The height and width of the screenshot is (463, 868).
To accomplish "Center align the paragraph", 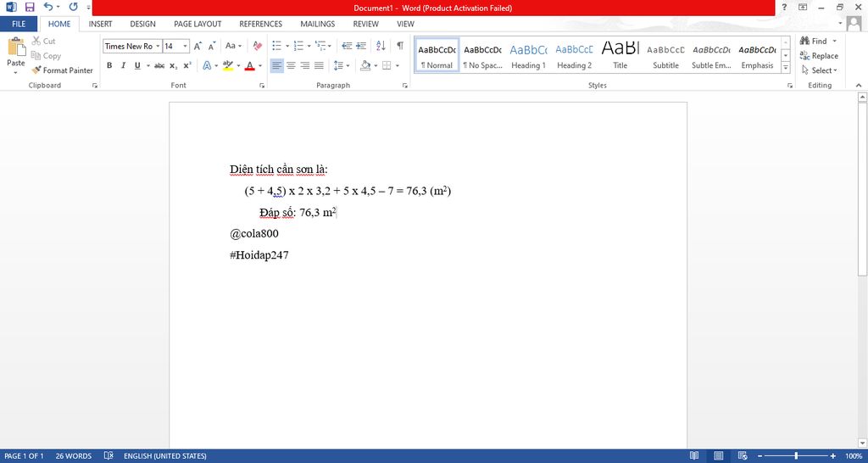I will pyautogui.click(x=291, y=65).
